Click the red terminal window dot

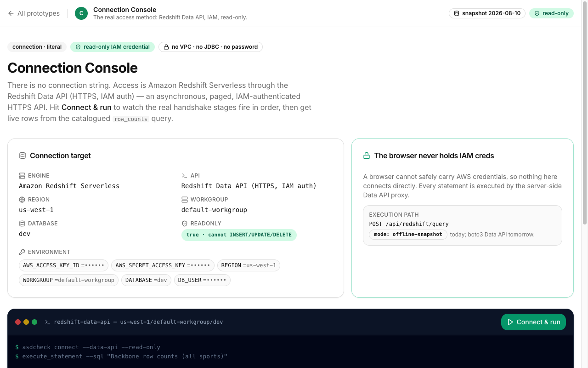pos(18,322)
